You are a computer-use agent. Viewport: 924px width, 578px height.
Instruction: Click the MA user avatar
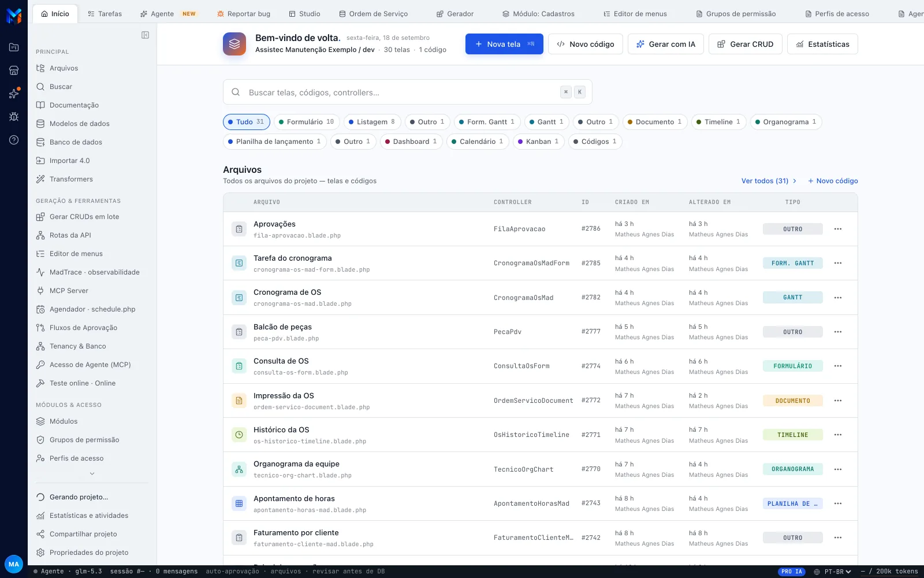coord(14,564)
